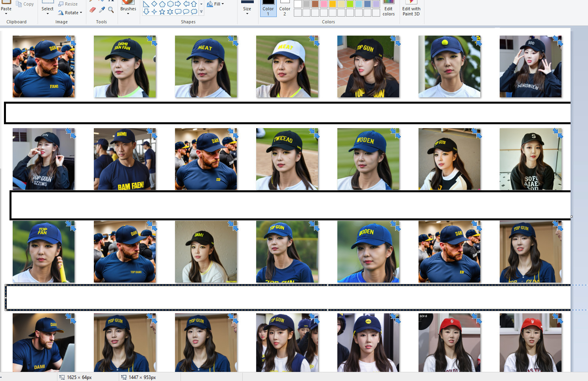Select the Magnifier tool

(111, 10)
